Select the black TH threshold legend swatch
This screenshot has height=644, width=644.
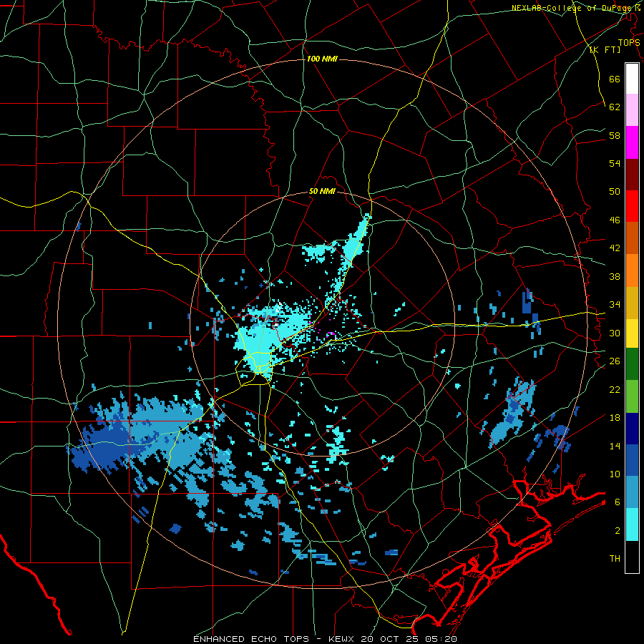[632, 557]
